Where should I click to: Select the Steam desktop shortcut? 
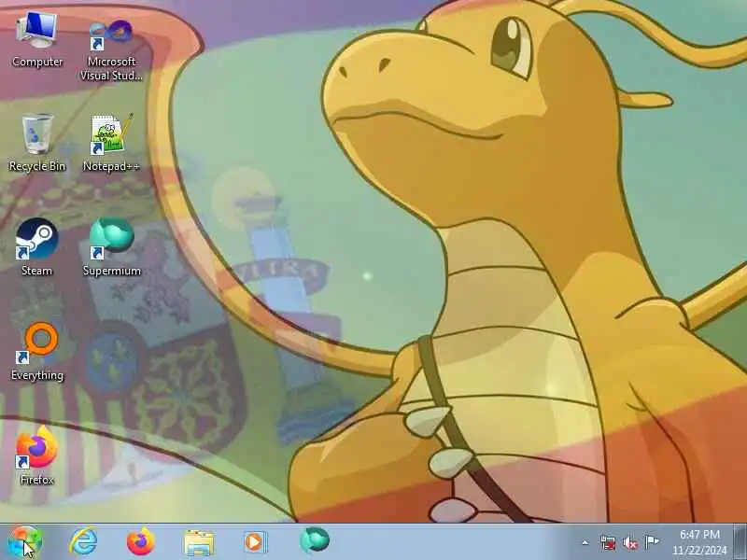pos(36,247)
